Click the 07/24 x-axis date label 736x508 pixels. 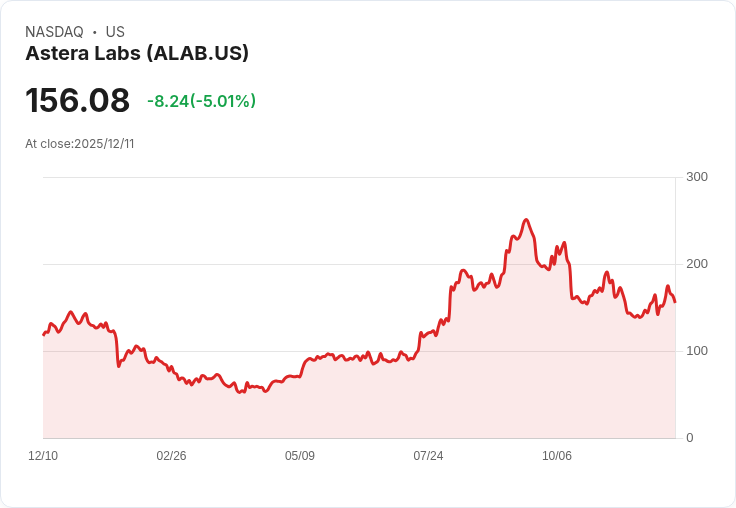click(428, 455)
